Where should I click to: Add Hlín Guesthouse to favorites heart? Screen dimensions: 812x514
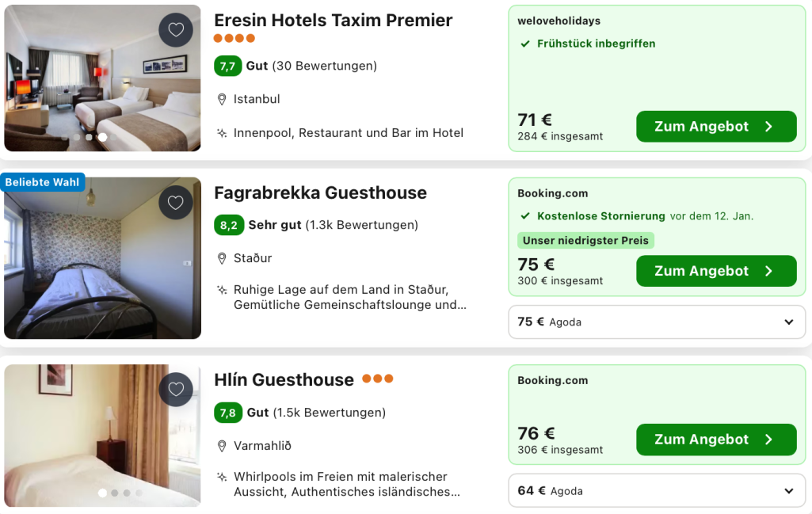click(176, 389)
